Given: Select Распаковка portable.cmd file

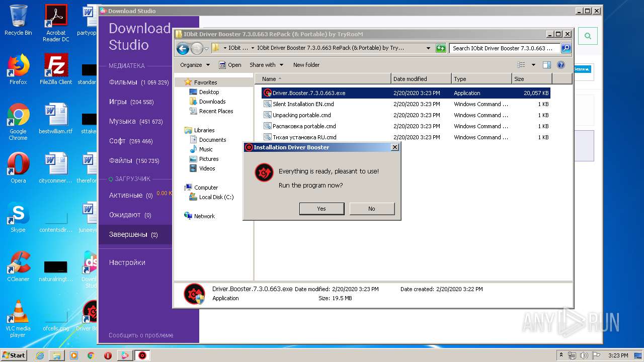Looking at the screenshot, I should click(406, 126).
